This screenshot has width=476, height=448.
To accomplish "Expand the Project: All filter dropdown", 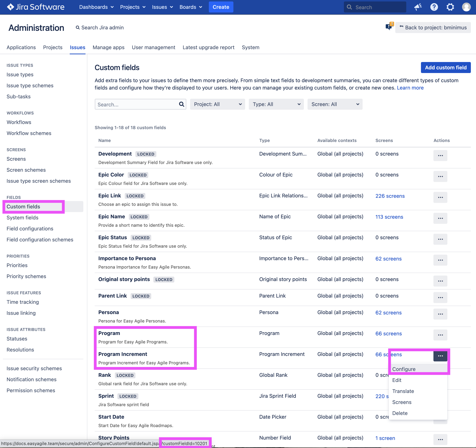I will tap(217, 104).
